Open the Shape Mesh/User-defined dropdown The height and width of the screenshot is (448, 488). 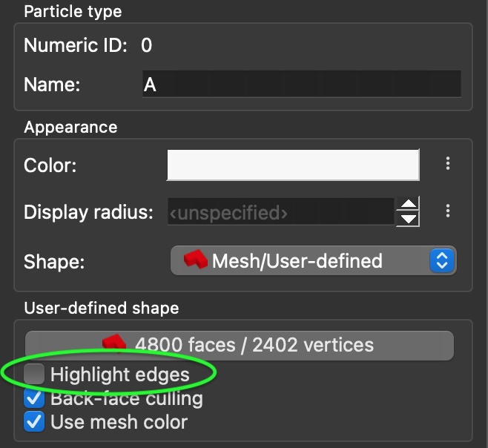(314, 260)
